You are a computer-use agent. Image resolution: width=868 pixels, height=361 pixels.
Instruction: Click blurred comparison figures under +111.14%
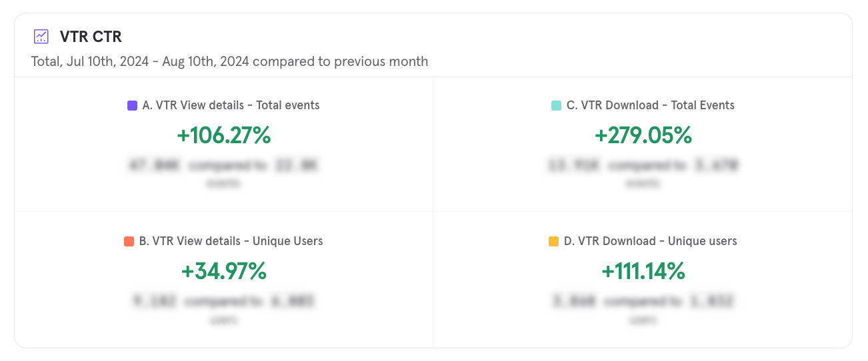click(x=643, y=301)
